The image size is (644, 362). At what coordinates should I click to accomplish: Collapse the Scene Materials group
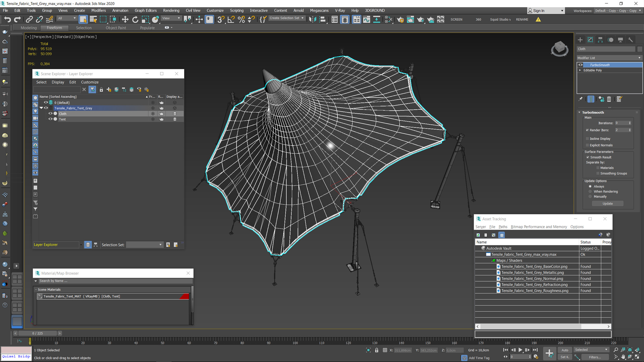pos(36,290)
